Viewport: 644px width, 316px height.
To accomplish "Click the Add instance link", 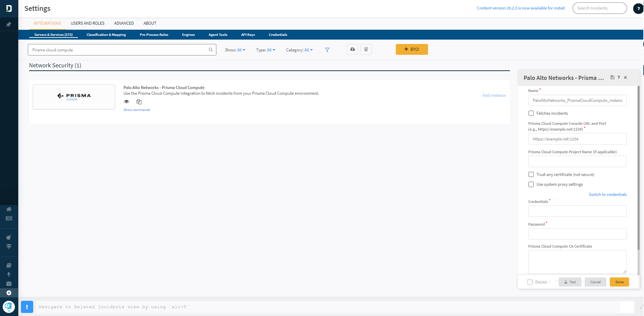I will point(494,95).
